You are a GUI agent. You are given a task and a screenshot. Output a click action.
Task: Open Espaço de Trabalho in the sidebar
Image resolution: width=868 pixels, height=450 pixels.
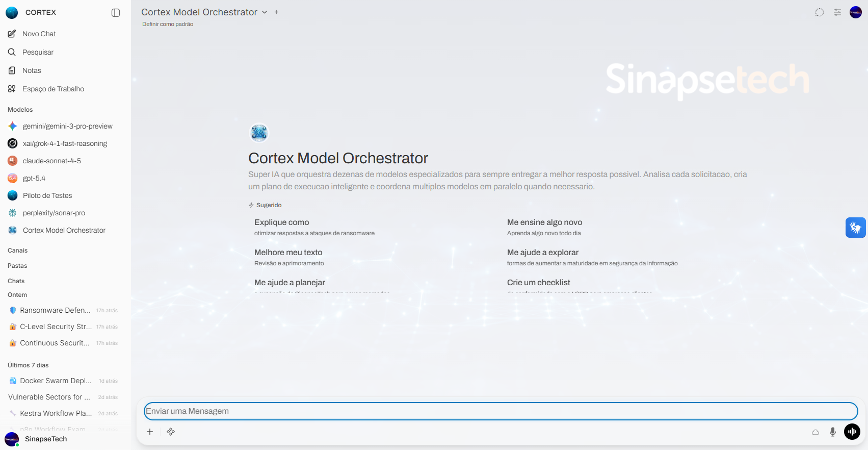tap(53, 89)
